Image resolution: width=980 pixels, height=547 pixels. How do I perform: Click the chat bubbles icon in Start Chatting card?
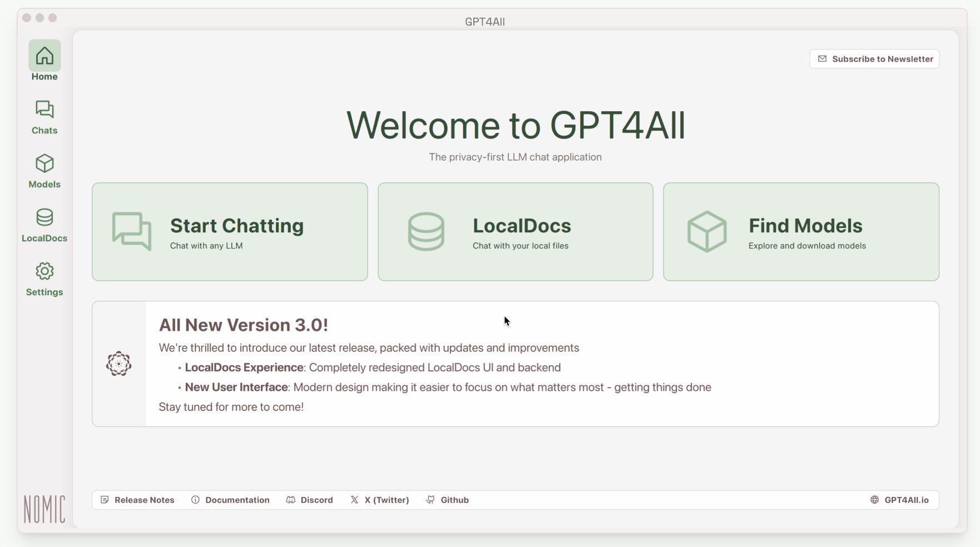[132, 231]
